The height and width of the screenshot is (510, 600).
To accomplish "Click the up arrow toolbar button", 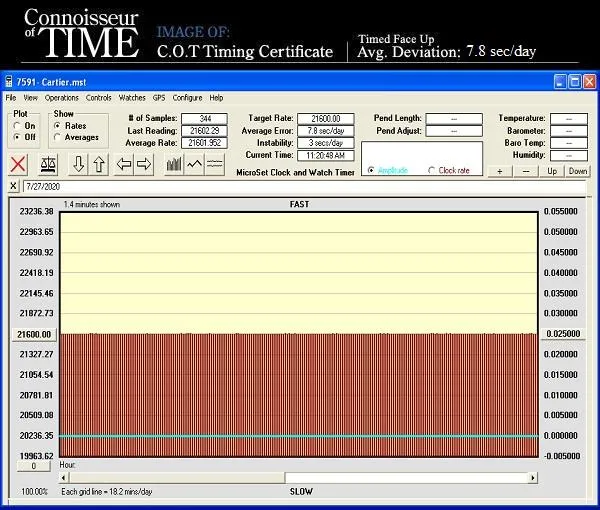I will [99, 165].
